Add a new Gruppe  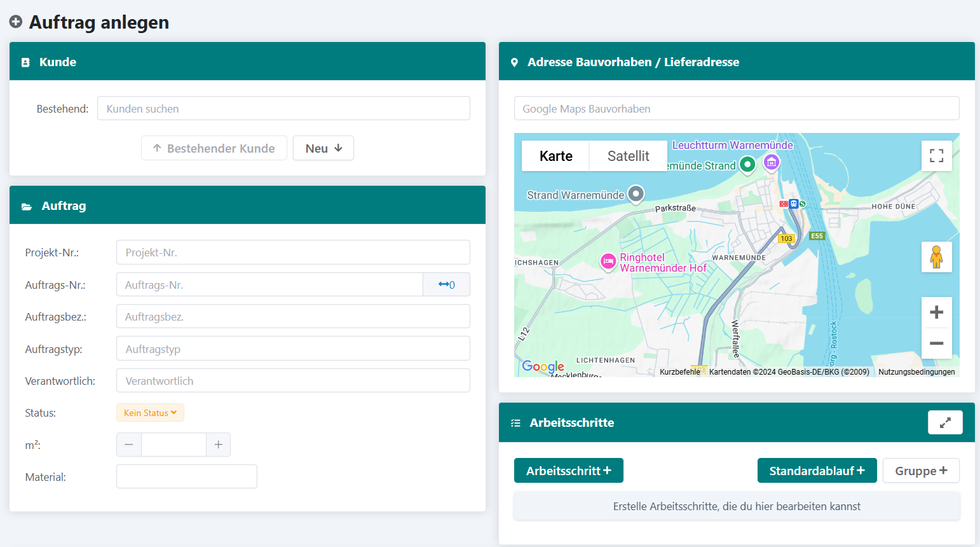click(x=920, y=471)
